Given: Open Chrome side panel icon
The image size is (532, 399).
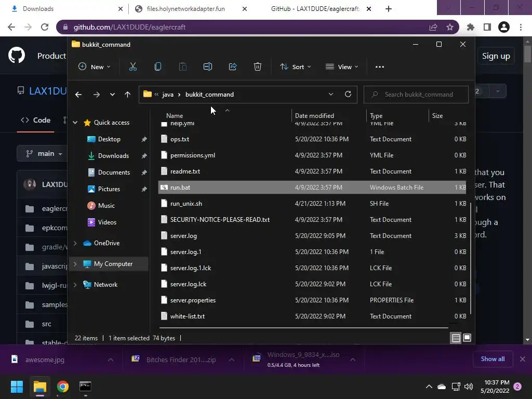Looking at the screenshot, I should tap(487, 27).
